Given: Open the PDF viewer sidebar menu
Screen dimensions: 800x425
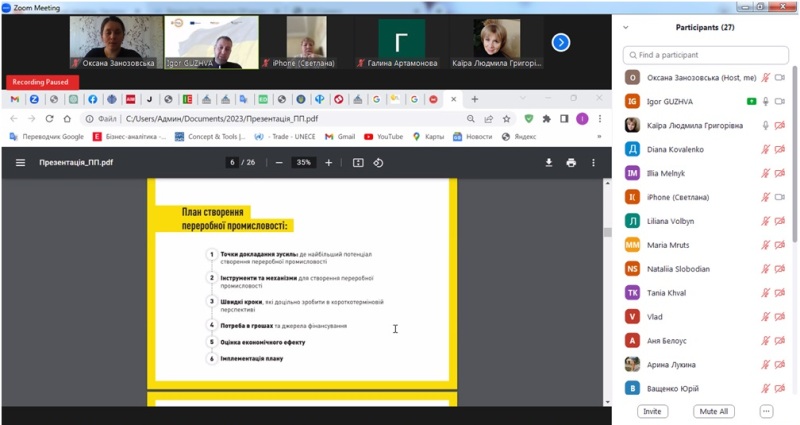Looking at the screenshot, I should 20,163.
